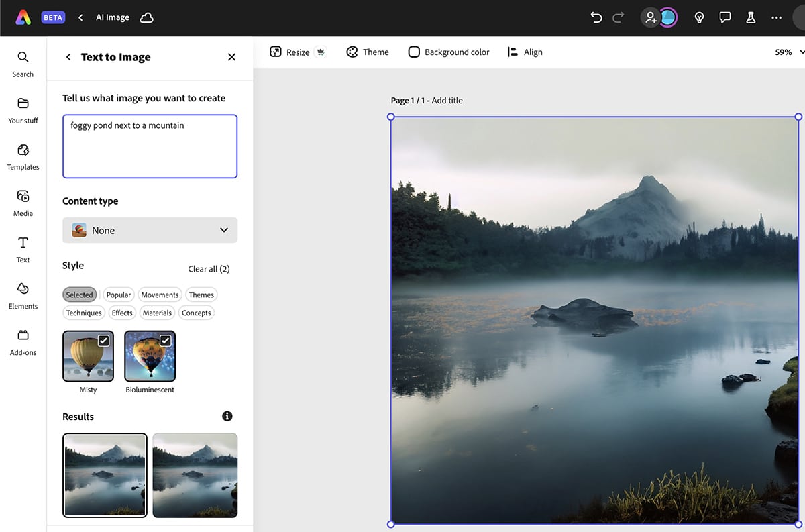Image resolution: width=805 pixels, height=532 pixels.
Task: Click the lightbulb tips icon
Action: point(699,17)
